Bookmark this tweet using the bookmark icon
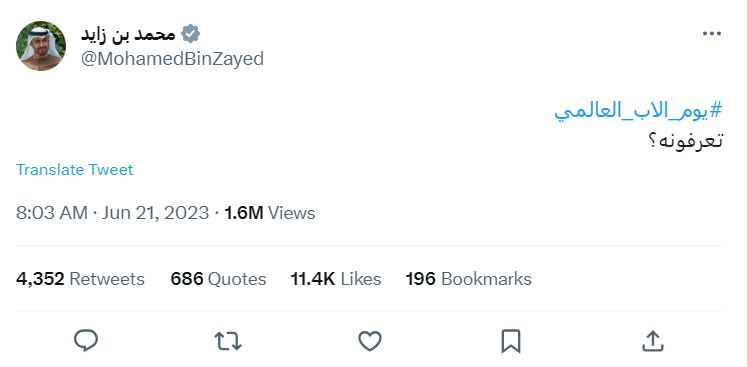 pyautogui.click(x=511, y=341)
